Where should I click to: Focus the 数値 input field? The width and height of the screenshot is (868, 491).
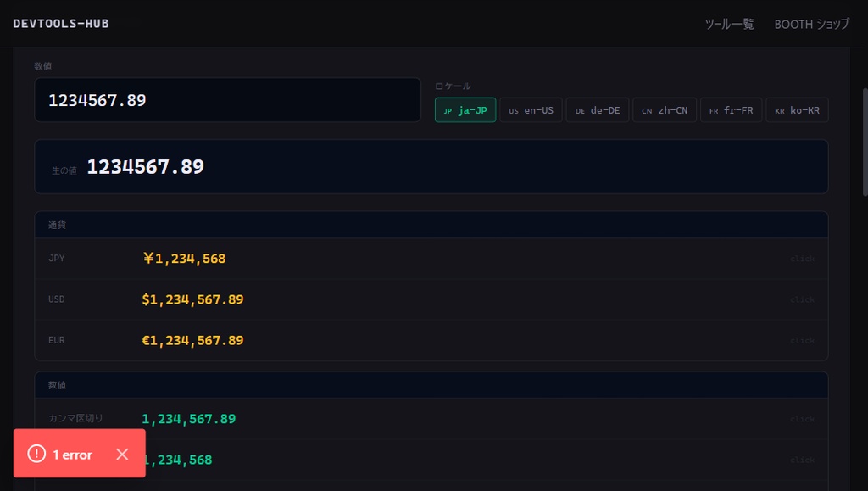click(227, 100)
